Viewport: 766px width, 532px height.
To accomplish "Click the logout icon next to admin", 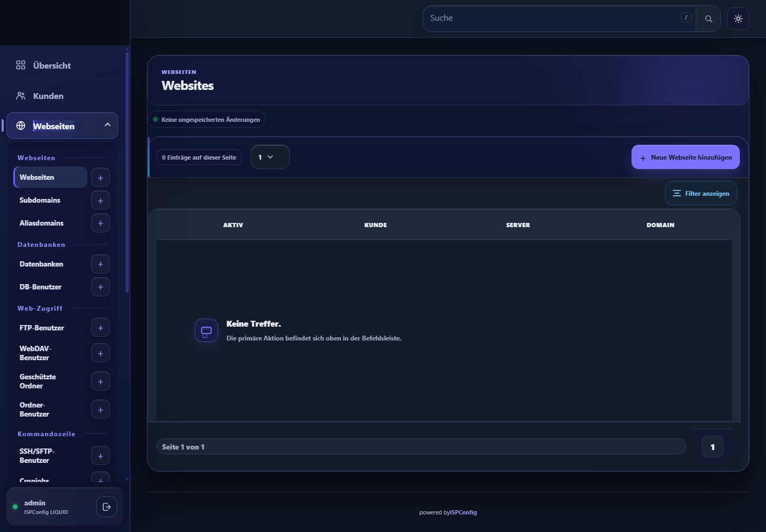I will tap(106, 506).
